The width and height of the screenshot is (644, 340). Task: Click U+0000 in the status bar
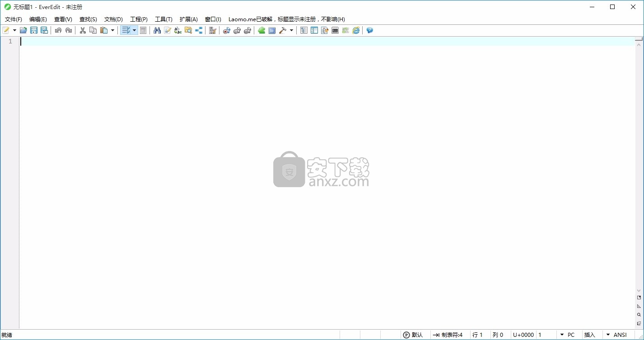click(x=523, y=335)
